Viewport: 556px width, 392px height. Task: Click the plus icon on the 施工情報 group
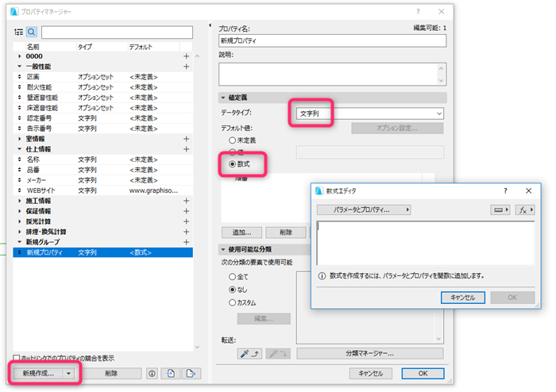[x=186, y=201]
